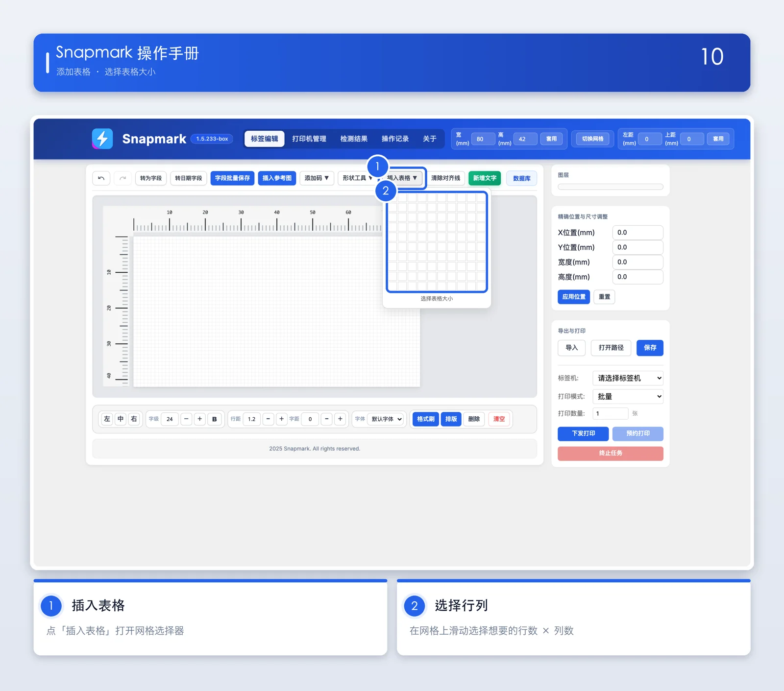
Task: Apply margins with the 套用 button after 上距
Action: point(718,139)
